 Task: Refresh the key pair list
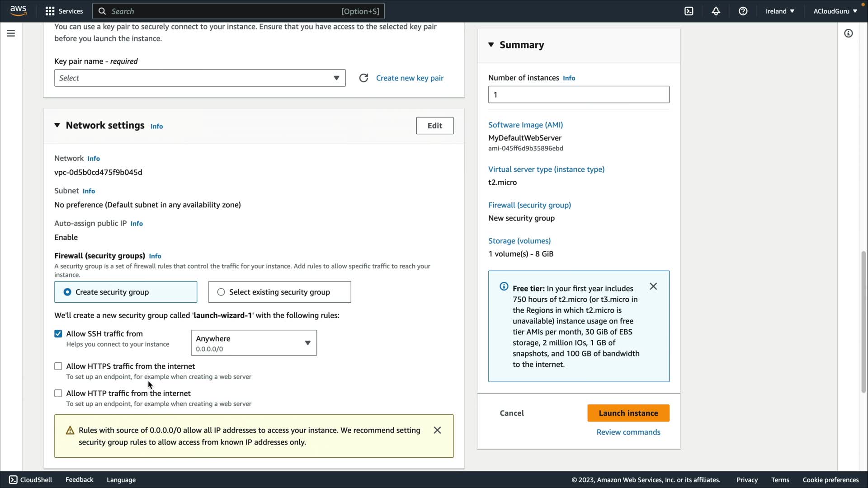[363, 78]
